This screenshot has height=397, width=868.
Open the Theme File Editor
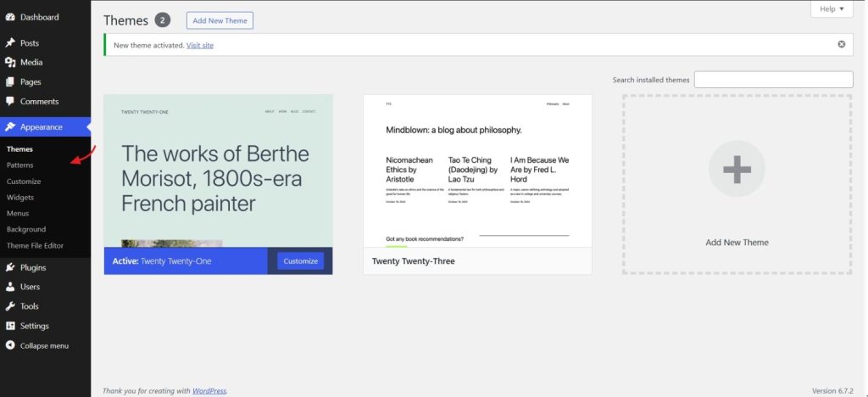tap(35, 245)
